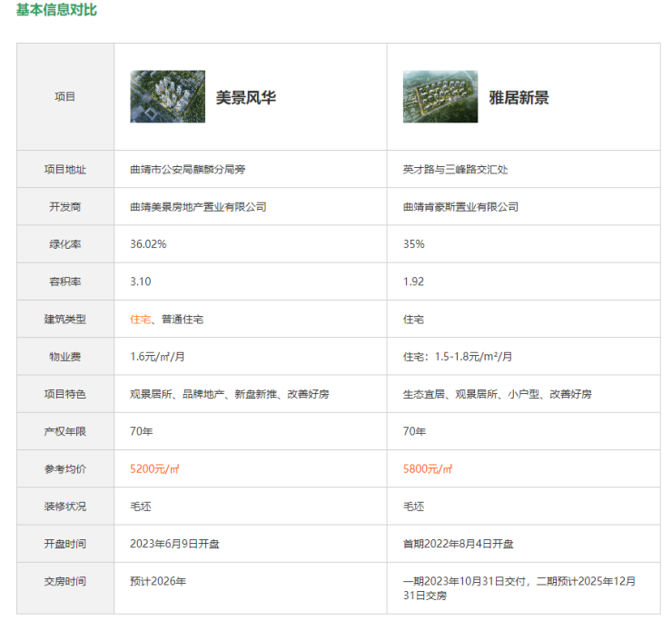Select plot ratio value 1.92

click(x=413, y=281)
